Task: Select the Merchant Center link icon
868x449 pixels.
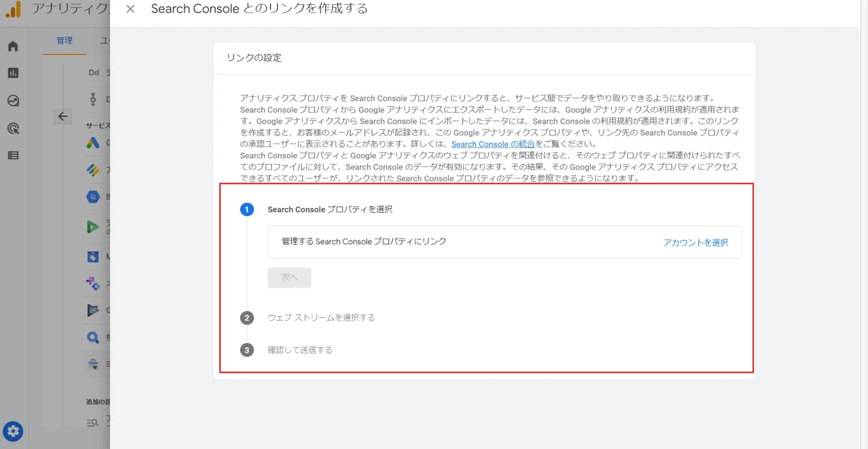Action: pos(93,257)
